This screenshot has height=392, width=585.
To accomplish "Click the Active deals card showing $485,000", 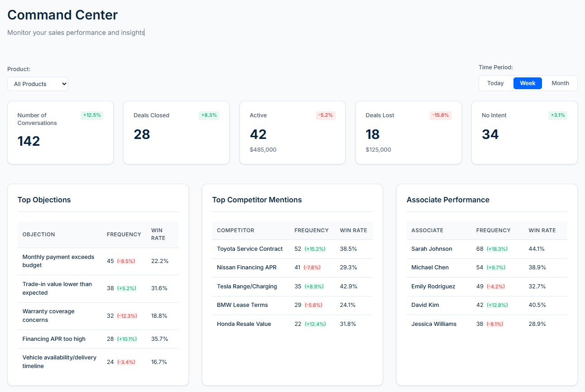I will pos(292,132).
